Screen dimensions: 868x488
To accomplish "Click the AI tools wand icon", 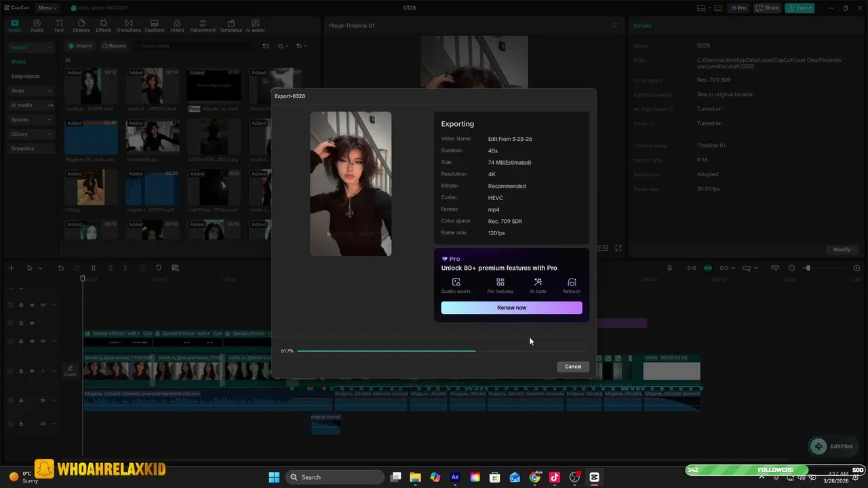I will click(x=538, y=282).
